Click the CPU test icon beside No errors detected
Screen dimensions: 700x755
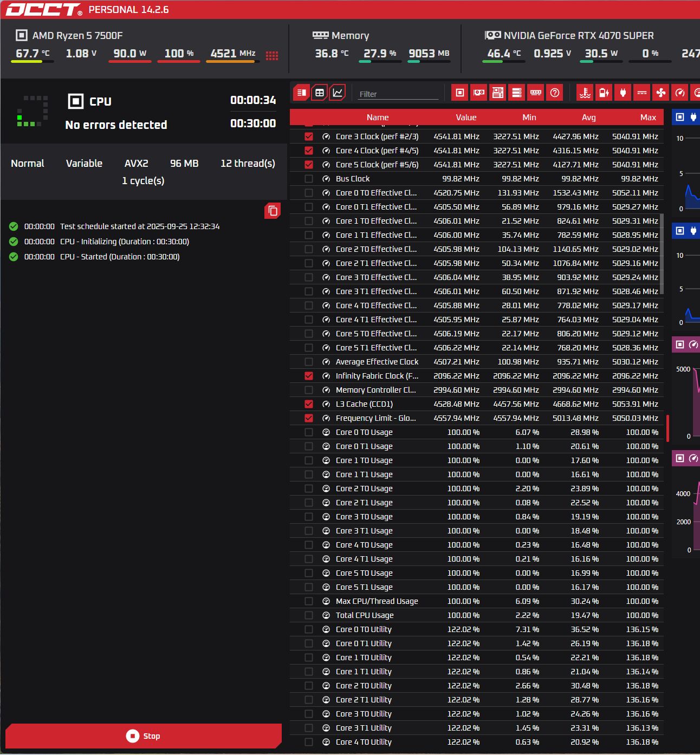[x=76, y=101]
